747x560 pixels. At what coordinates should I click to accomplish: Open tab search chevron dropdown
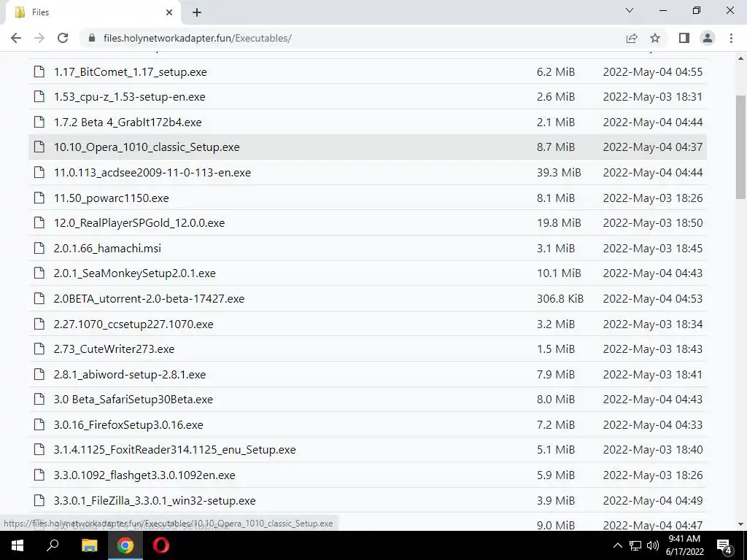[630, 10]
